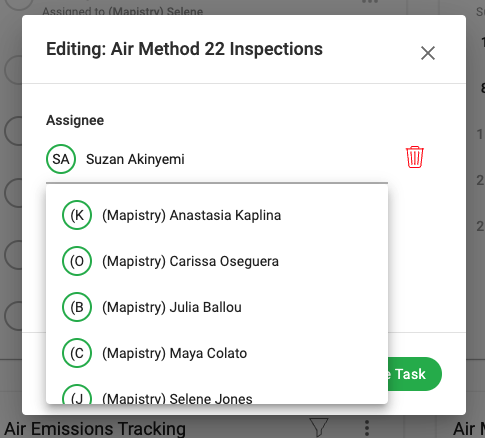Click the (K) avatar icon
Image resolution: width=485 pixels, height=438 pixels.
[77, 215]
